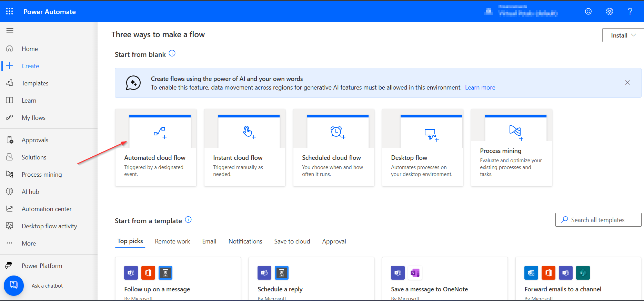Screen dimensions: 644x301
Task: Click the Automation center chart icon
Action: 10,209
